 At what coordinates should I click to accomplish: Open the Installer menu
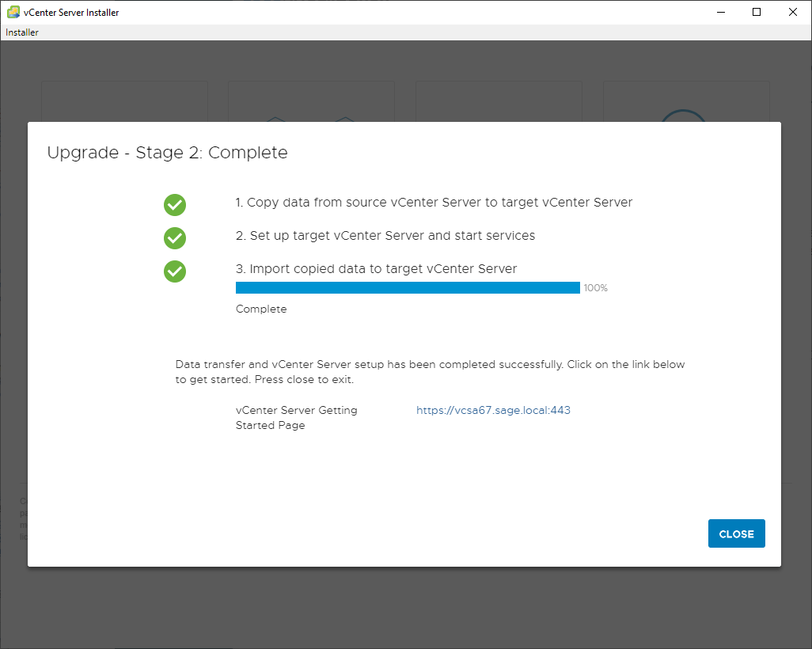21,32
